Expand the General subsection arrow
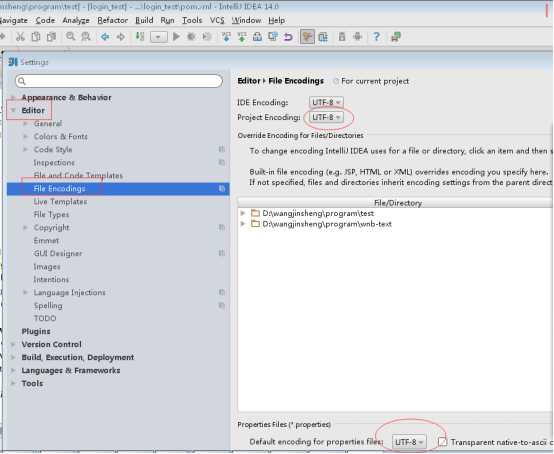Image resolution: width=554 pixels, height=454 pixels. pos(25,124)
